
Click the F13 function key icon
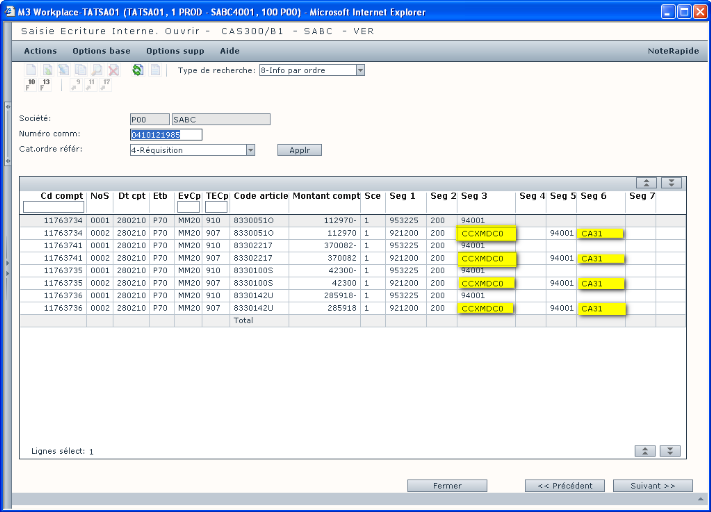[45, 86]
